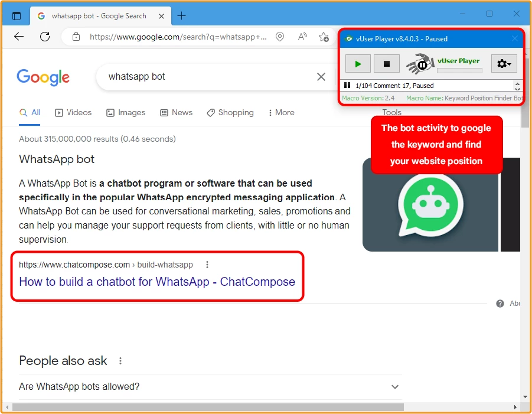This screenshot has height=414, width=532.
Task: Open the tab actions menu icon
Action: [17, 15]
